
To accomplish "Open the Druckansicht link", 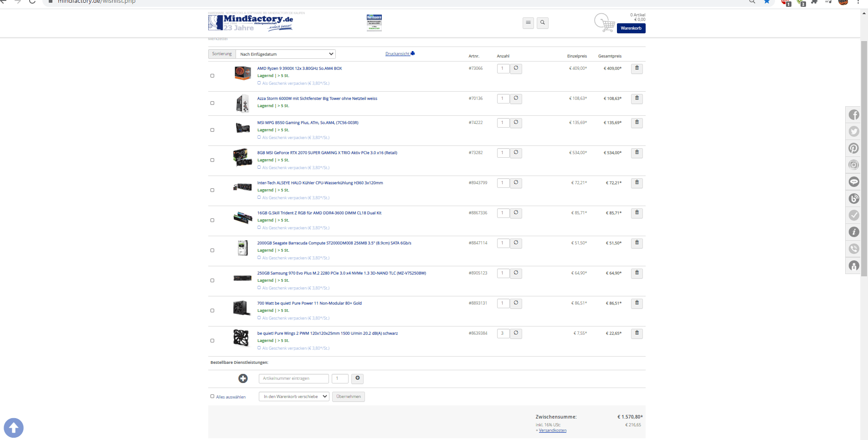I will [400, 54].
